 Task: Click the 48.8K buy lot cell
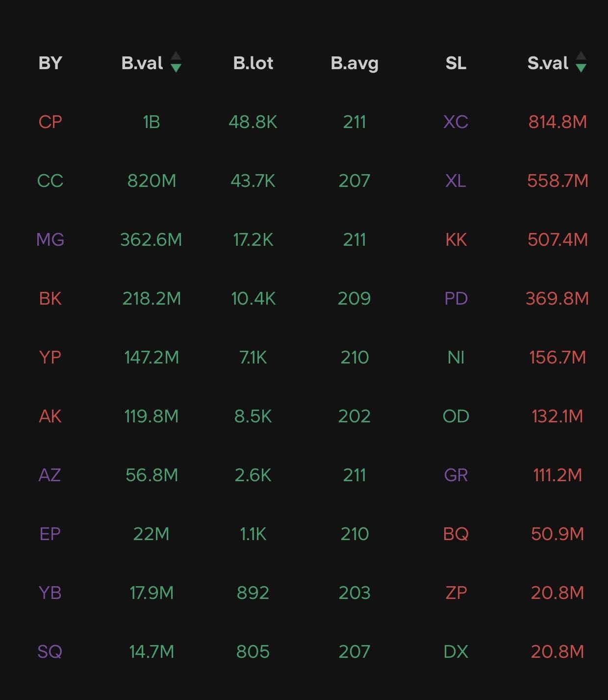click(x=253, y=122)
